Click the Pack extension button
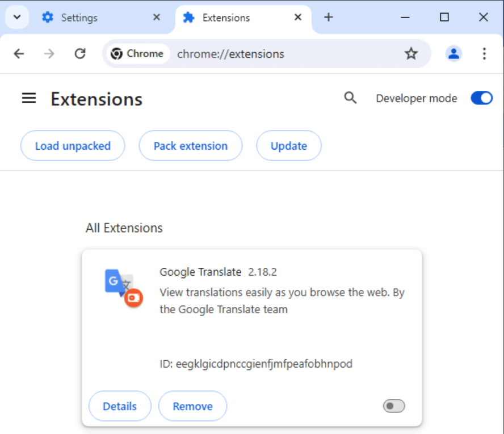 click(x=191, y=146)
